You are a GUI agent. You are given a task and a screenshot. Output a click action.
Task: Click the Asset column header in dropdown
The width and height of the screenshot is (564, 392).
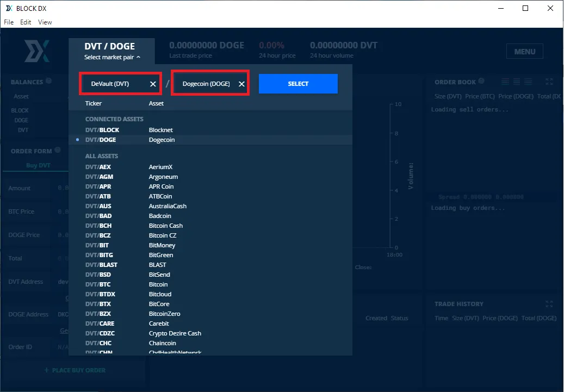(x=156, y=103)
